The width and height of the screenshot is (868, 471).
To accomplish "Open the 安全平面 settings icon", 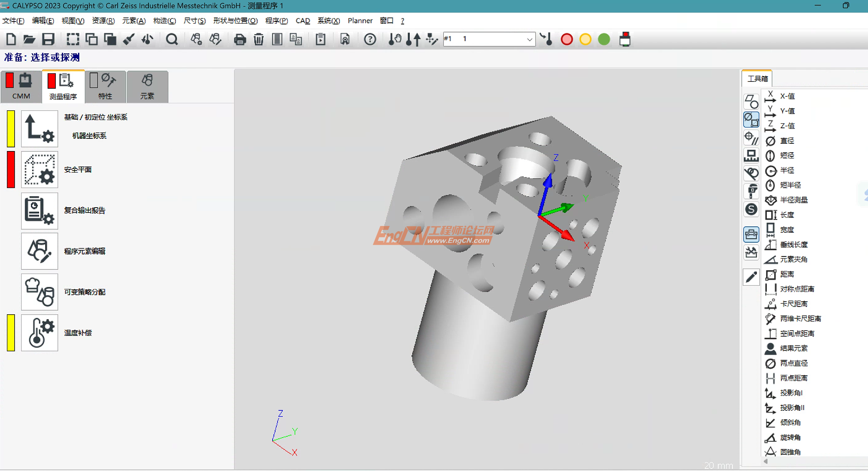I will 39,169.
